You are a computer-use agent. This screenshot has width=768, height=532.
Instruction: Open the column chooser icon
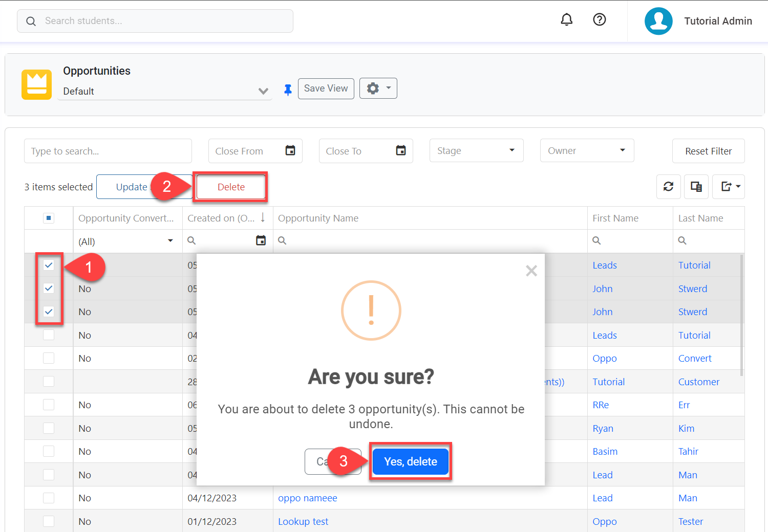[696, 187]
